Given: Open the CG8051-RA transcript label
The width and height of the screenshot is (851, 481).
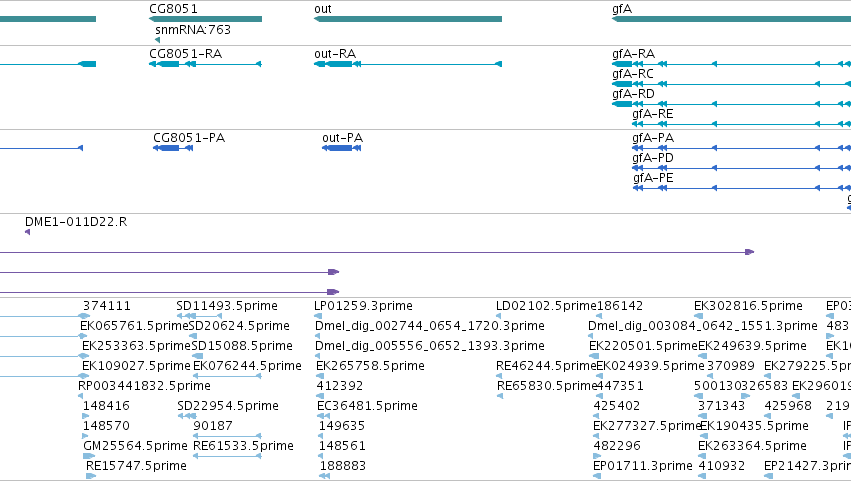Looking at the screenshot, I should (x=185, y=54).
